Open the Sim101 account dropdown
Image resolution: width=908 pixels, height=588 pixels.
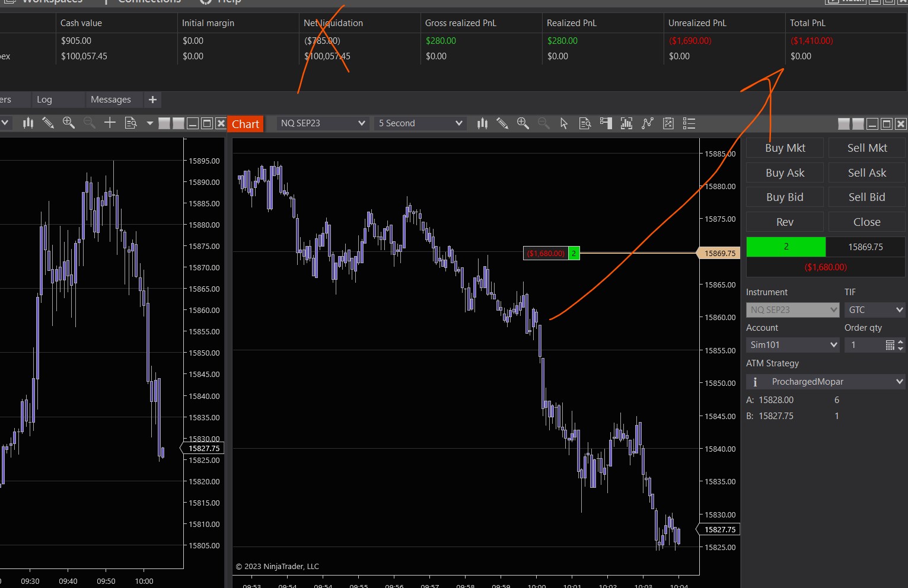click(x=792, y=345)
